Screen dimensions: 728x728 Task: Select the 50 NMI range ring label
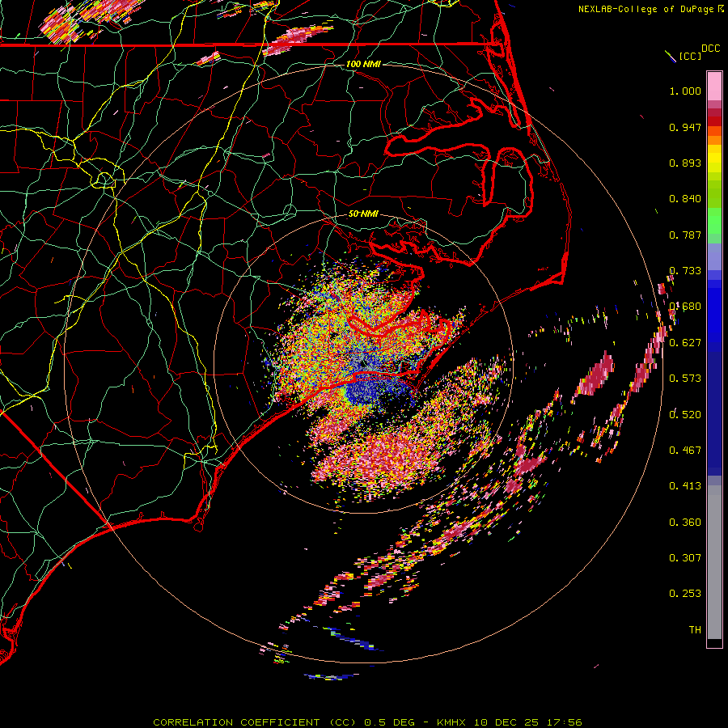pos(363,214)
